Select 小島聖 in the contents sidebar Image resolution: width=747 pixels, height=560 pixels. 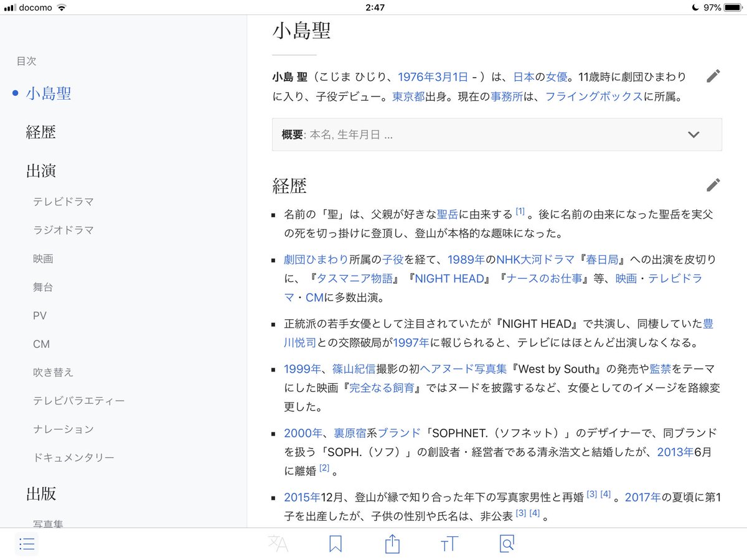[49, 93]
